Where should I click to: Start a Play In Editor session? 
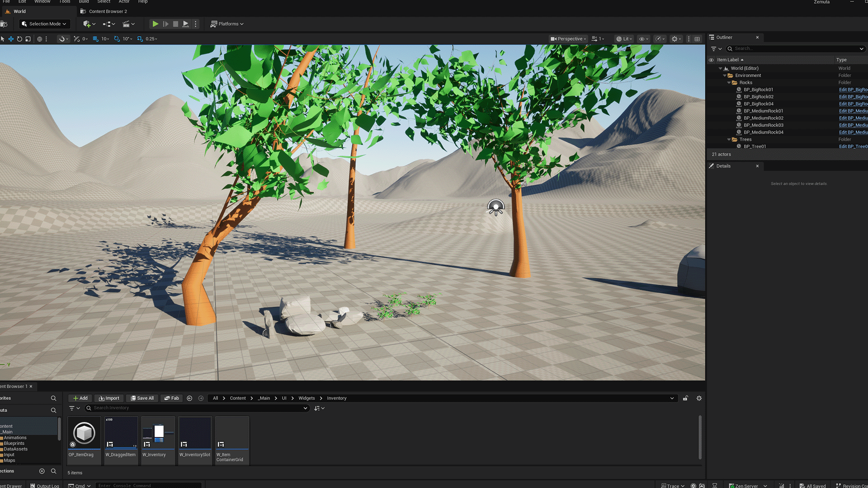click(x=155, y=23)
